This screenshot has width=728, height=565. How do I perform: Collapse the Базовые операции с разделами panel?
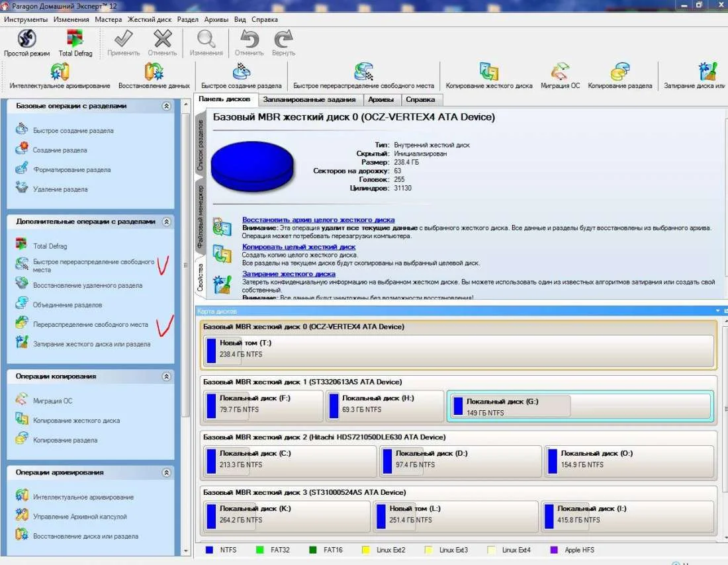pyautogui.click(x=166, y=106)
